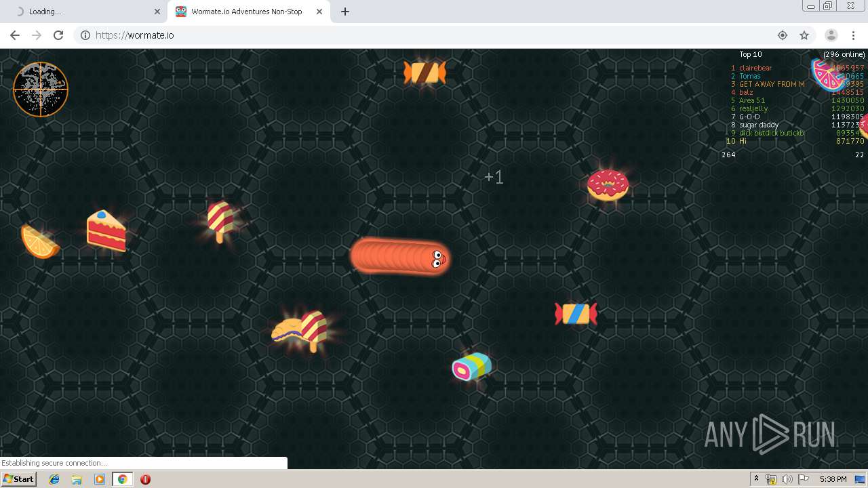
Task: Go back in browser history
Action: click(15, 35)
